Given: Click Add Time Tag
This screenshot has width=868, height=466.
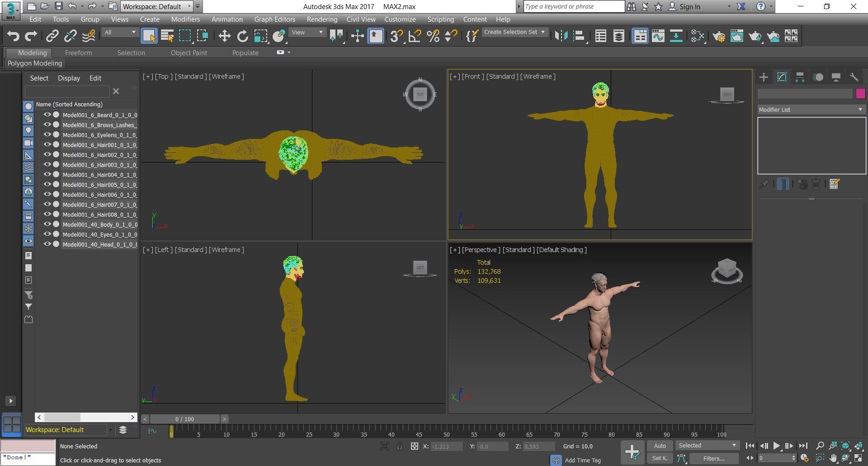Looking at the screenshot, I should click(582, 460).
